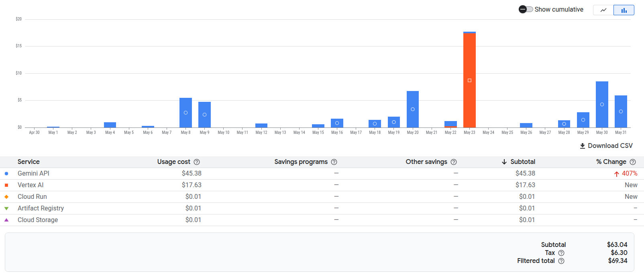The width and height of the screenshot is (644, 275).
Task: Click the May 23 axis label
Action: [x=469, y=132]
